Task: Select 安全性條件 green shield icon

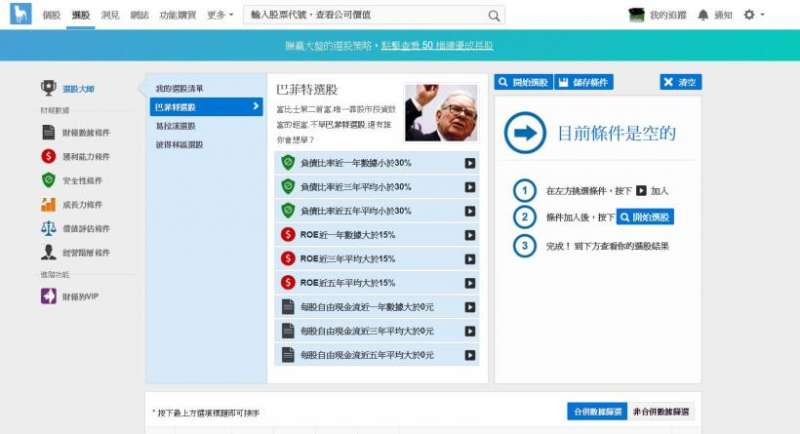Action: coord(48,180)
